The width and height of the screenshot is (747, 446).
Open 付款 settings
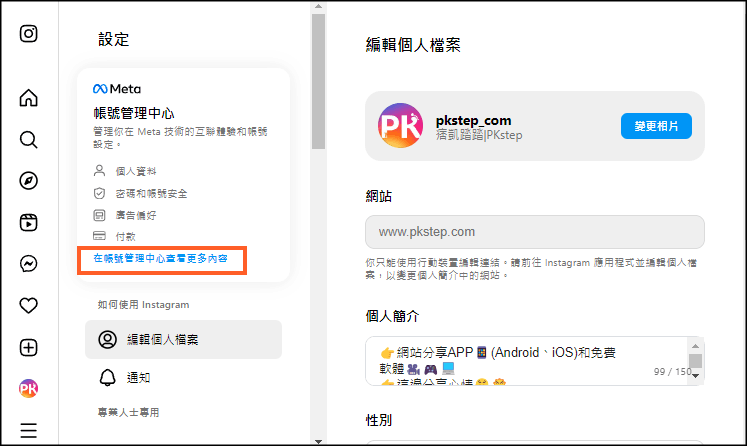(x=125, y=236)
